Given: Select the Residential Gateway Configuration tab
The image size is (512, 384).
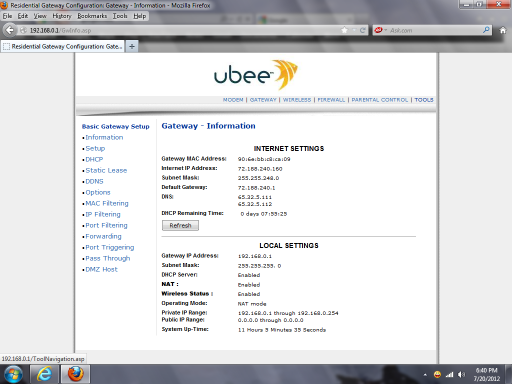Looking at the screenshot, I should (x=62, y=46).
